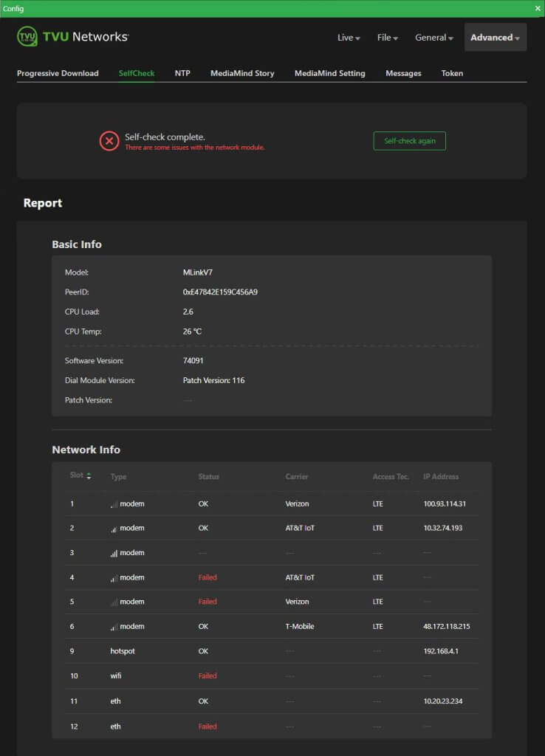
Task: Click the network module issues message
Action: pyautogui.click(x=195, y=148)
